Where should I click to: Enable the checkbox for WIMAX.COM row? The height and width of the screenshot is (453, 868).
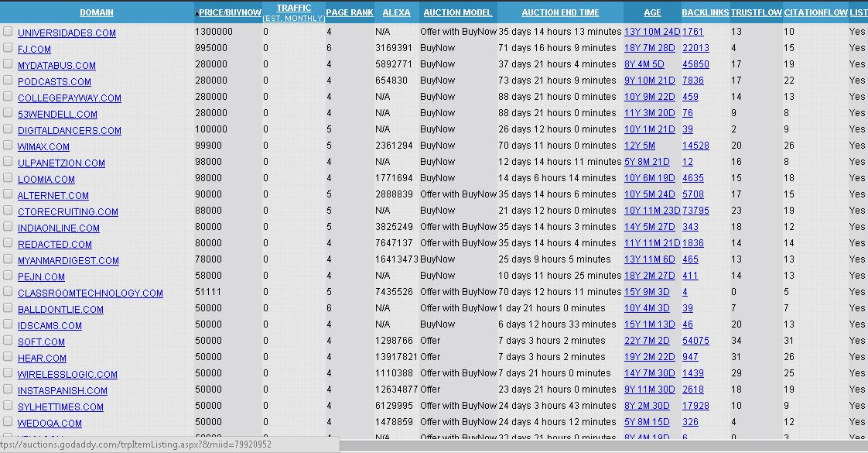(x=8, y=146)
